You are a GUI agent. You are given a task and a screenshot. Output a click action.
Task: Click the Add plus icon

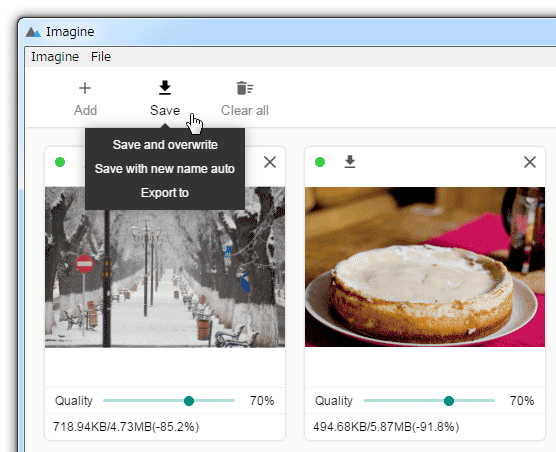point(85,88)
